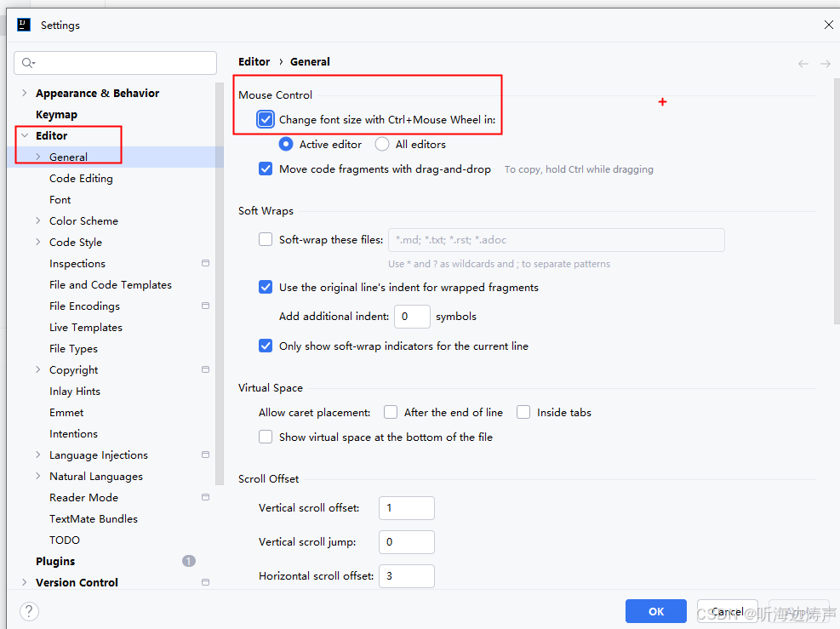Click the project-level icon next to Language Injections
Viewport: 840px width, 629px height.
point(205,455)
